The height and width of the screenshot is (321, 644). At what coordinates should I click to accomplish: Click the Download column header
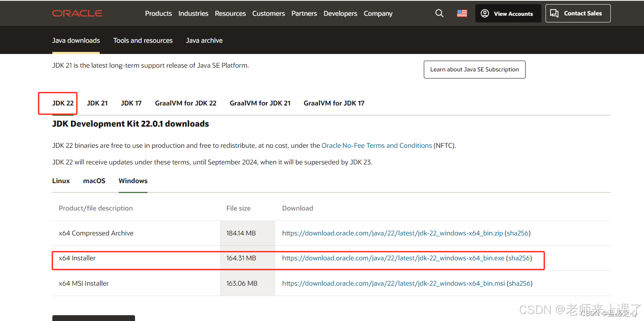pyautogui.click(x=297, y=208)
